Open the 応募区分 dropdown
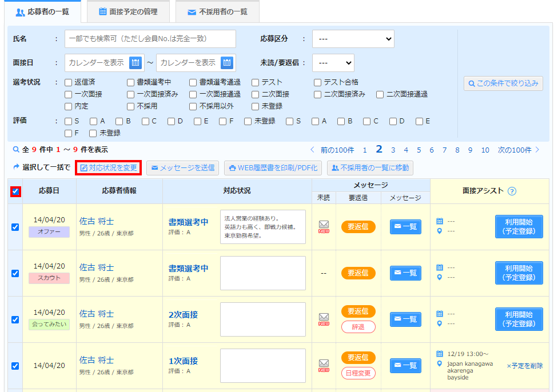Screen dimensions: 558x392 pyautogui.click(x=353, y=39)
